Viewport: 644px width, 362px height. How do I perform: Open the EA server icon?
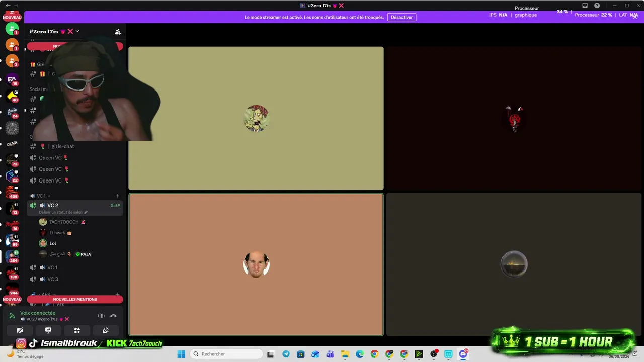(x=12, y=79)
